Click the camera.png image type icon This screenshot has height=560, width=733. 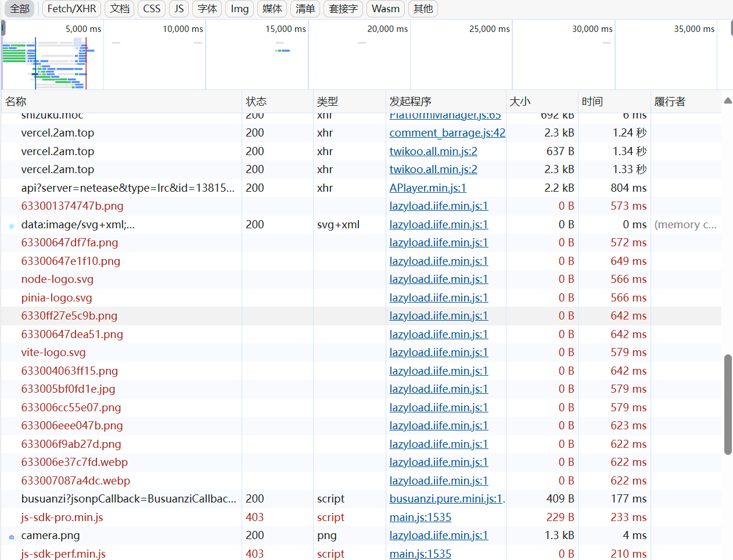coord(12,536)
